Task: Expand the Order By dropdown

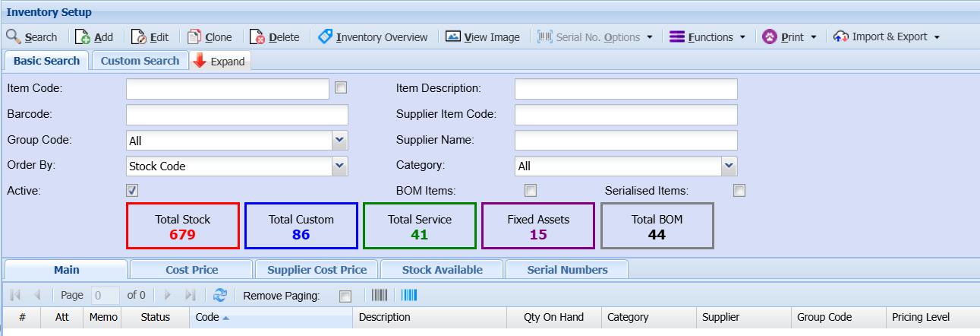Action: click(x=339, y=166)
